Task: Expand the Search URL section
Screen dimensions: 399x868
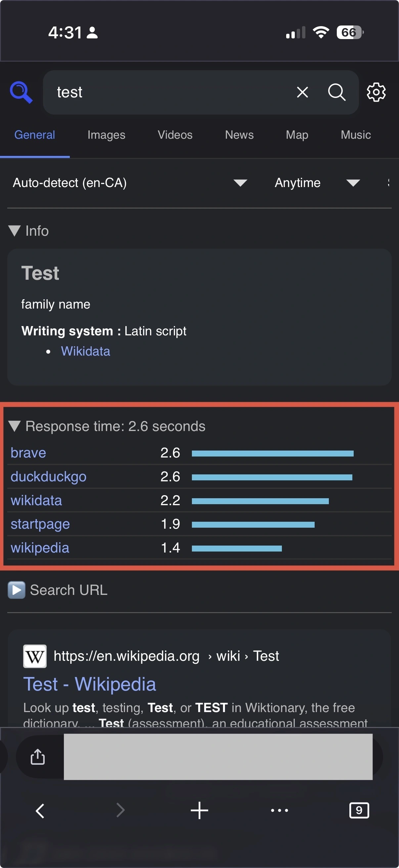Action: click(x=57, y=590)
